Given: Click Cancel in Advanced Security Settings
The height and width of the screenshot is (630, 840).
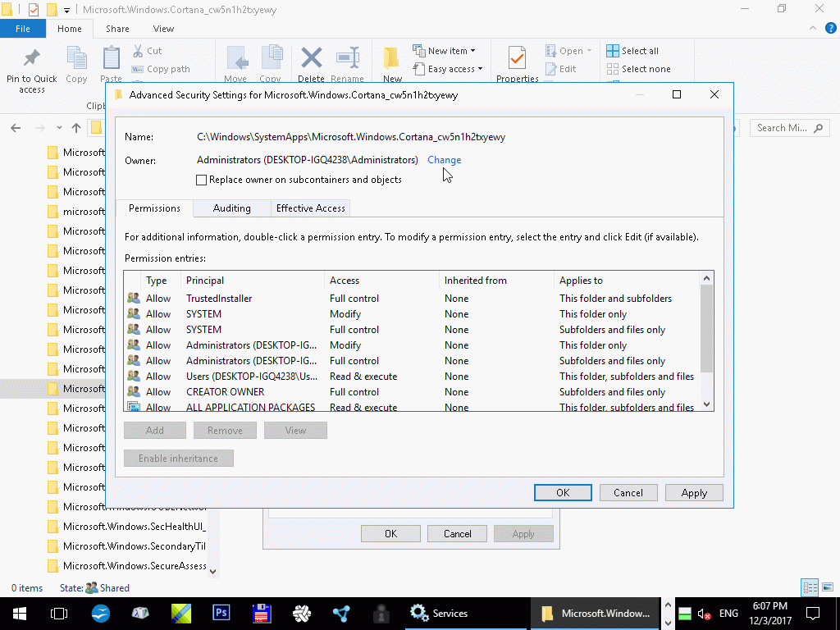Looking at the screenshot, I should (x=628, y=493).
